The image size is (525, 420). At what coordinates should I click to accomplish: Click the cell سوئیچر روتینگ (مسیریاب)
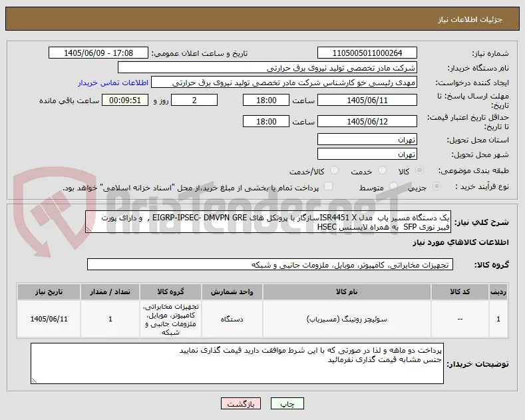347,319
